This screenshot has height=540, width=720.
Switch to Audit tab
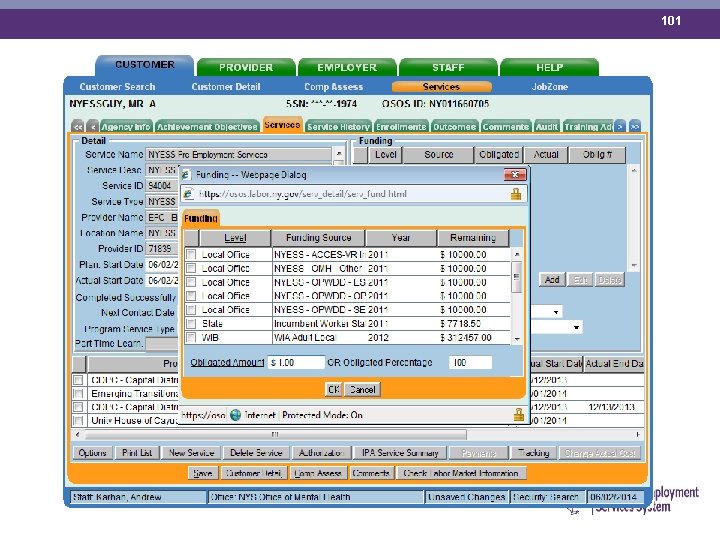546,127
